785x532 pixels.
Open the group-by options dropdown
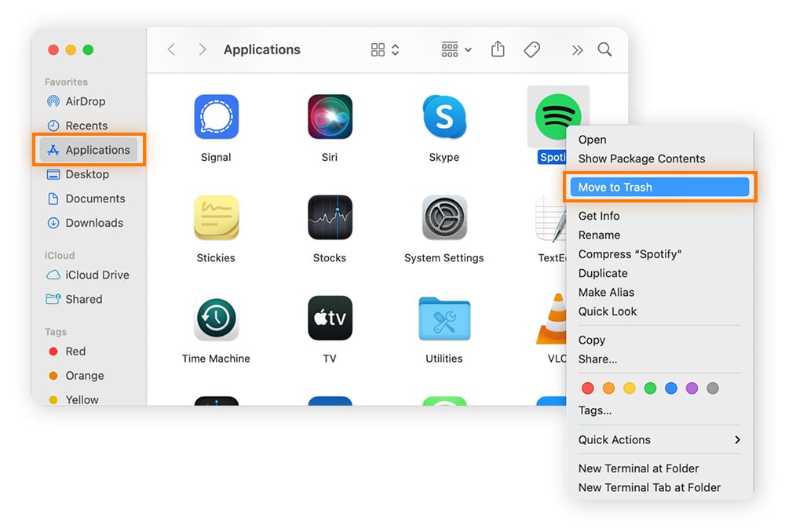(456, 49)
